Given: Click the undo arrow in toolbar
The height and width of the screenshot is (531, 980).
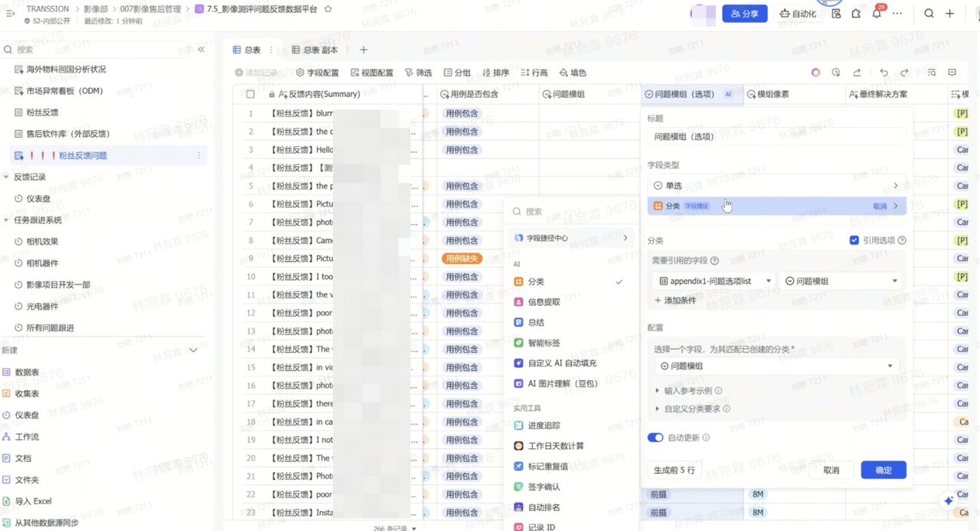Looking at the screenshot, I should [884, 73].
